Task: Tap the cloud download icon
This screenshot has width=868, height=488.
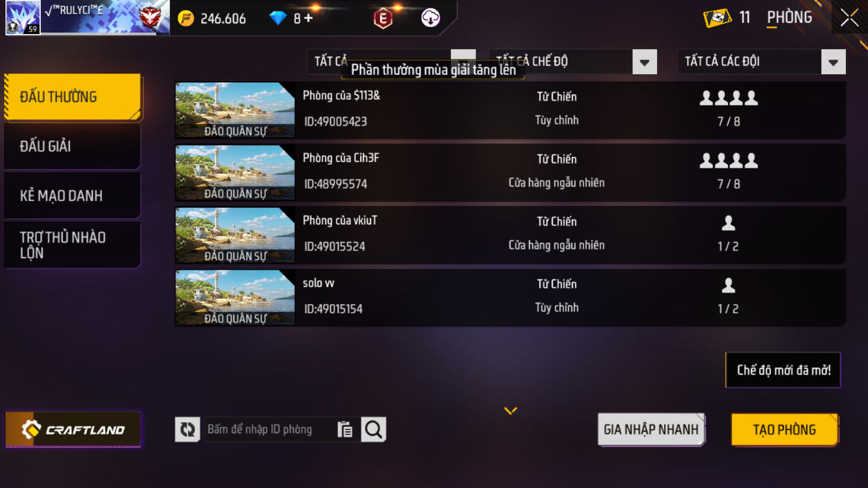Action: click(x=431, y=18)
